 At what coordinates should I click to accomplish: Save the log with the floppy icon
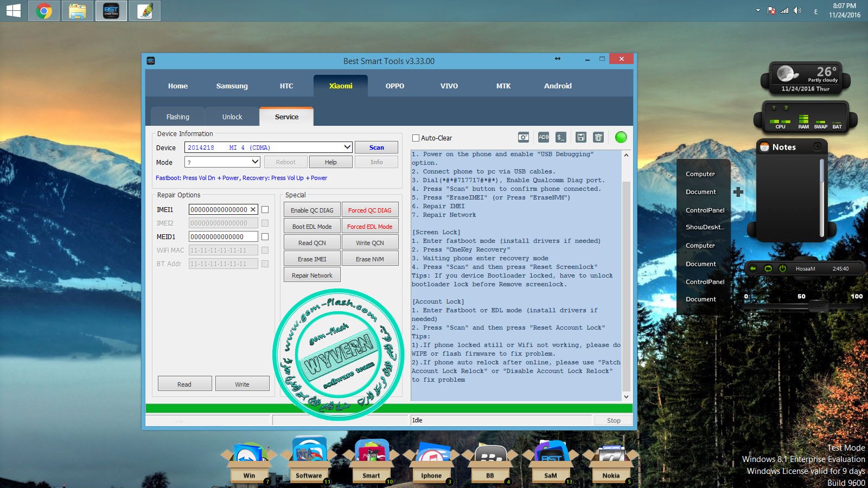click(x=581, y=137)
